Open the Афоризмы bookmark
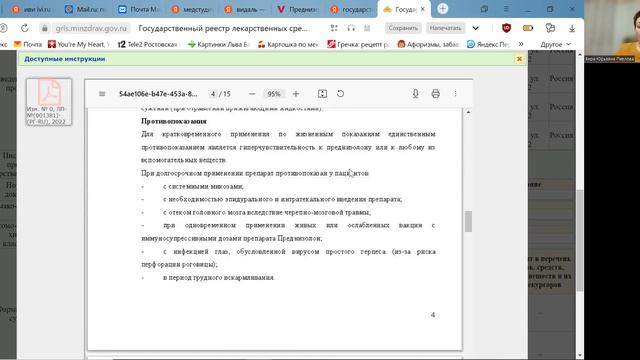Viewport: 640px width, 360px height. [x=429, y=44]
